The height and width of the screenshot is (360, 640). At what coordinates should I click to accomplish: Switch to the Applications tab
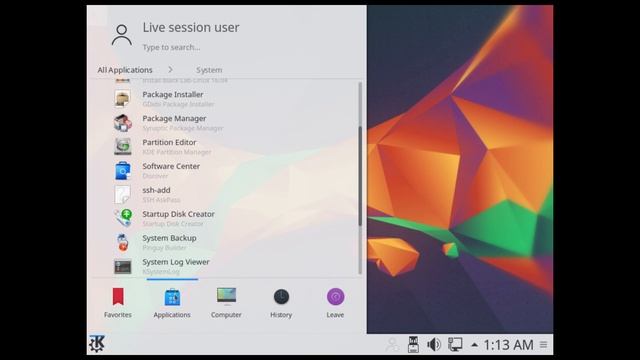coord(172,303)
